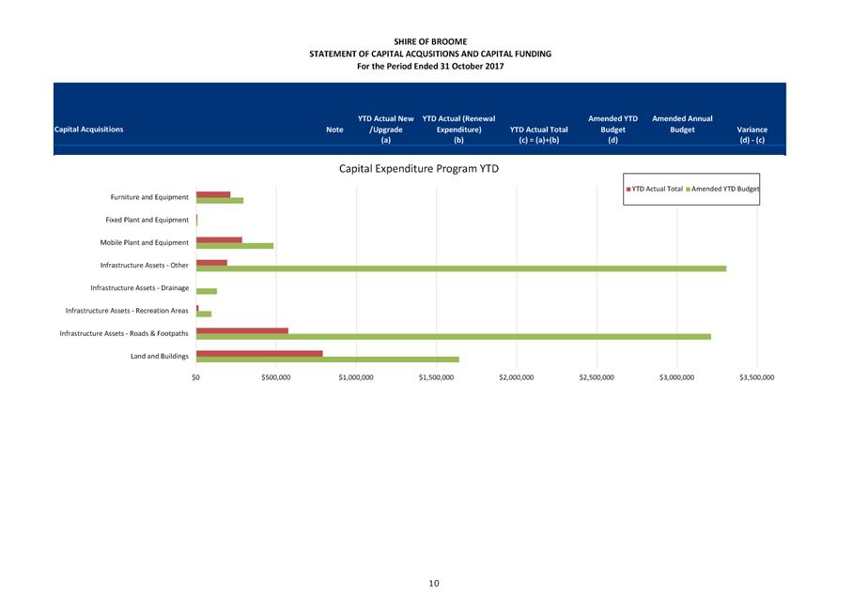Screen dimensions: 868x613
Task: Click 'Infrastructure Assets - Recreation Areas' axis label
Action: 127,311
